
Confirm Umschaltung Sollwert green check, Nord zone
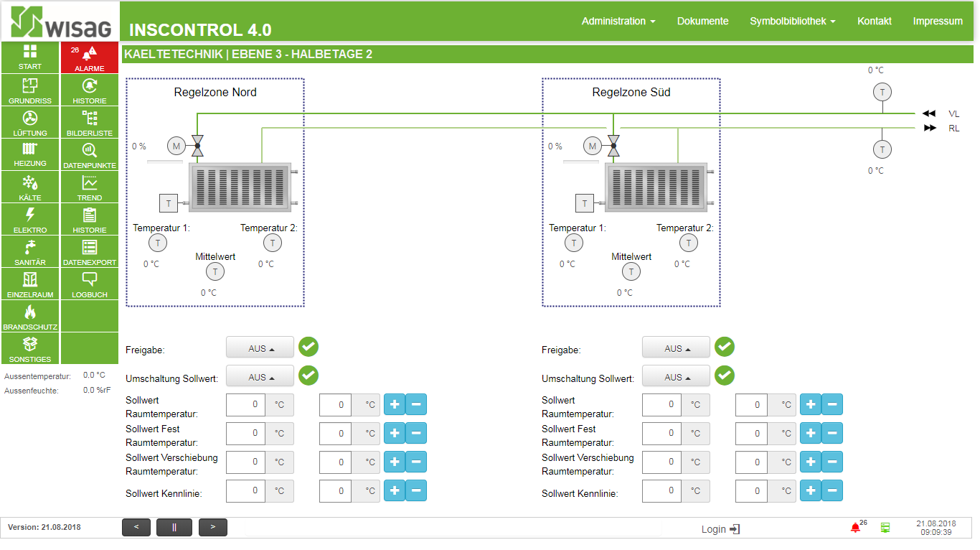click(x=308, y=376)
